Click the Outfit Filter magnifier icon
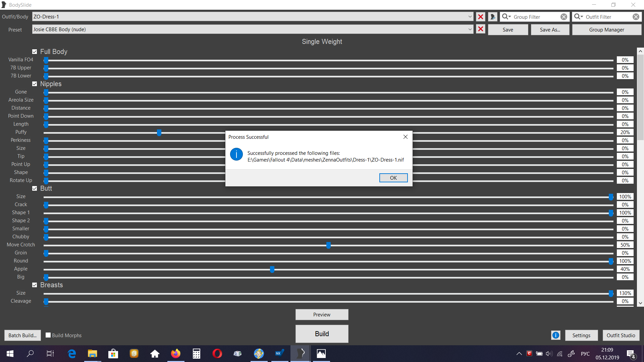The height and width of the screenshot is (362, 644). pos(577,17)
